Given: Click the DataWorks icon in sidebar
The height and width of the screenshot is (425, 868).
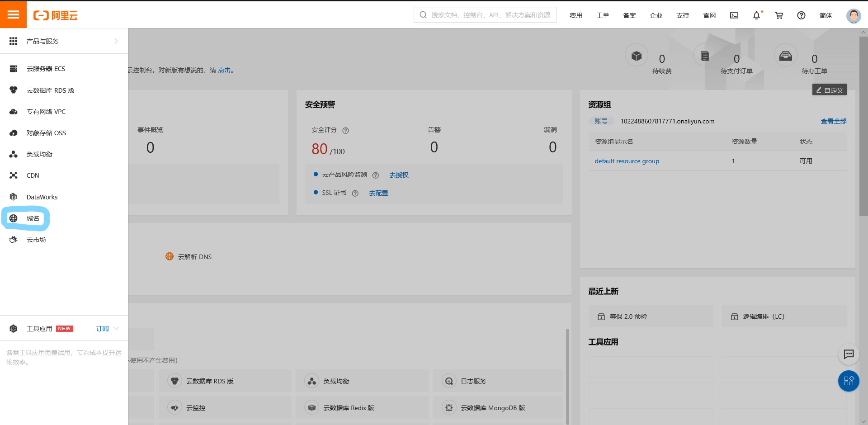Looking at the screenshot, I should point(14,197).
